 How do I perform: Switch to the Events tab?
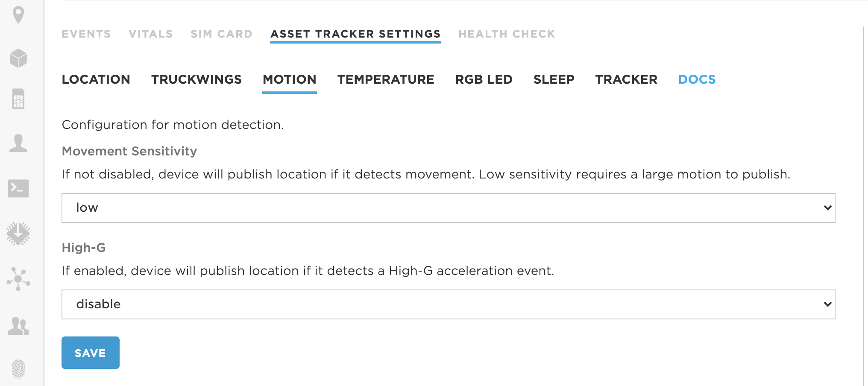tap(86, 34)
